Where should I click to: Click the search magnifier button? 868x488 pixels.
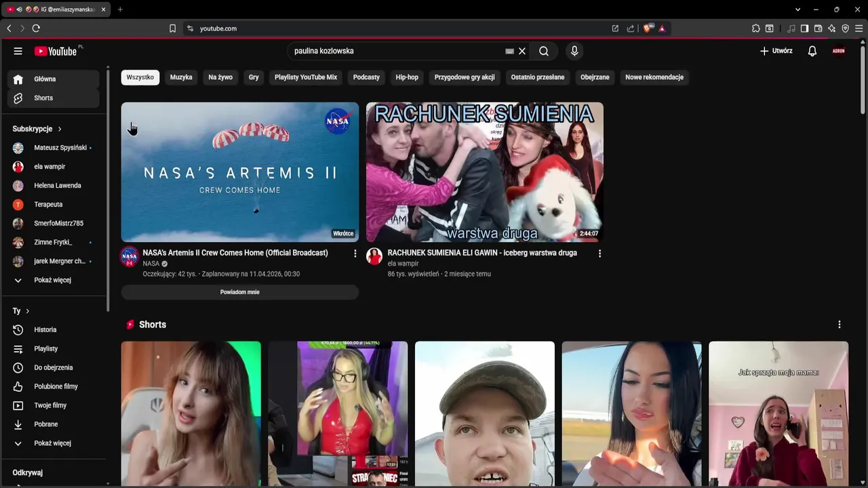(544, 51)
